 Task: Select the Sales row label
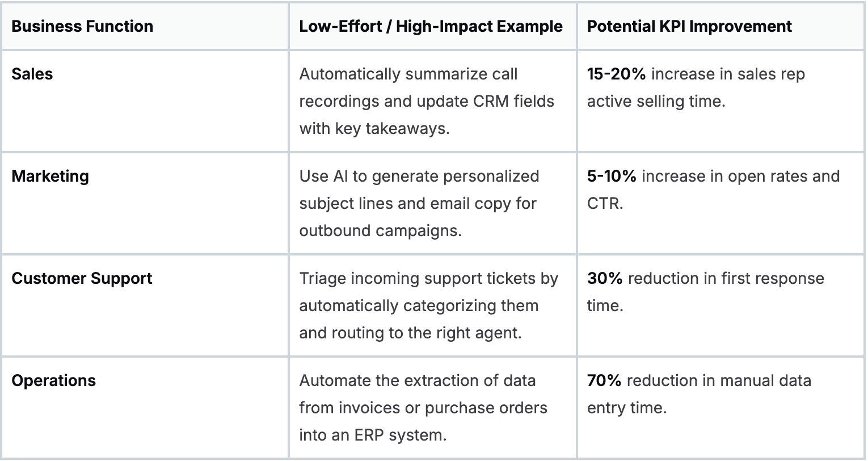32,74
